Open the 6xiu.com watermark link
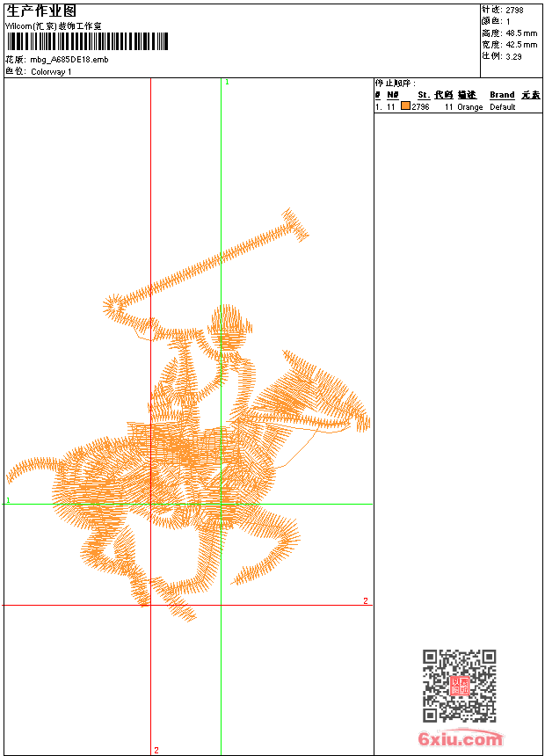 [460, 738]
